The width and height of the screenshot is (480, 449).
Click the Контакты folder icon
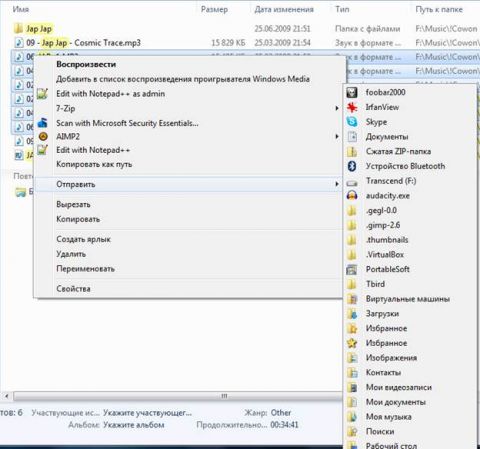pos(352,372)
